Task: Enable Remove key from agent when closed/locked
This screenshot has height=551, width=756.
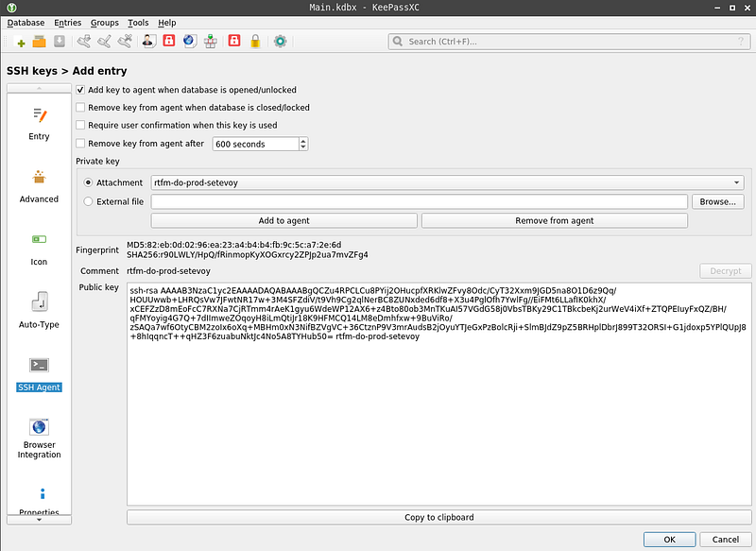Action: click(x=80, y=108)
